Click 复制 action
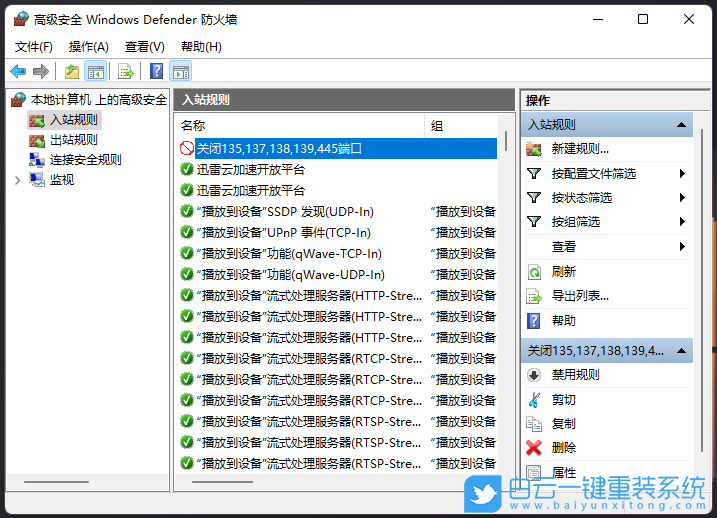 pyautogui.click(x=563, y=424)
